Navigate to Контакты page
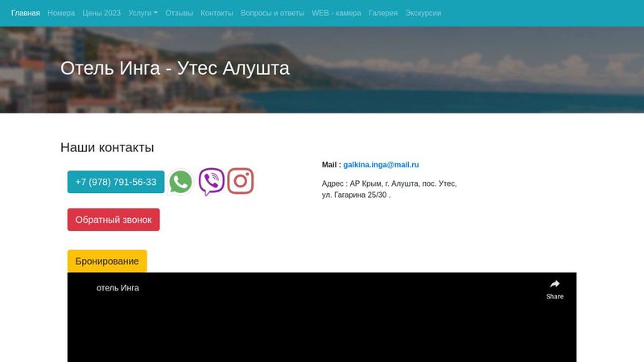 [217, 13]
